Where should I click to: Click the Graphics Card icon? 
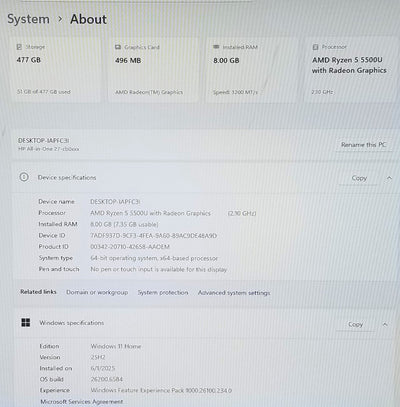[118, 47]
